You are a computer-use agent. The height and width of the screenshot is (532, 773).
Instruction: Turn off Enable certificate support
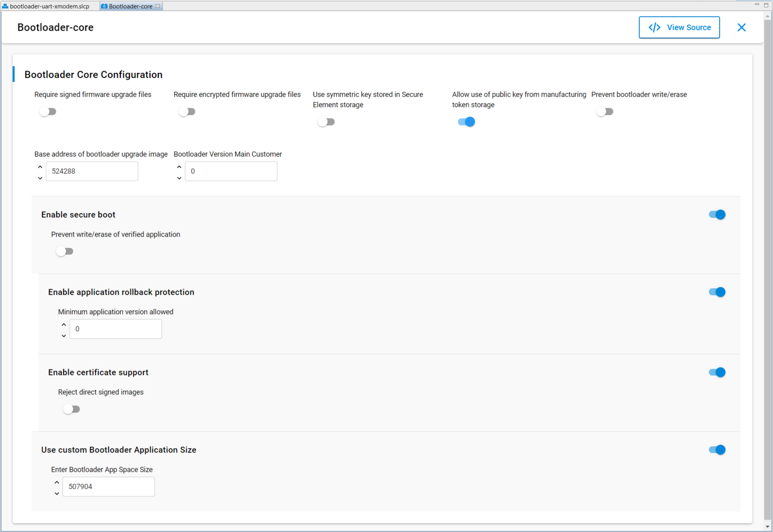717,372
